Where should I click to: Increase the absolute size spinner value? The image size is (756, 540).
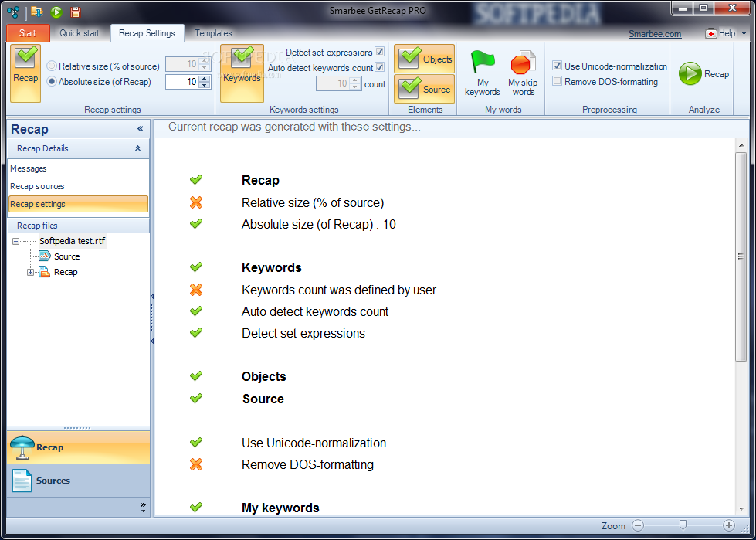point(205,78)
